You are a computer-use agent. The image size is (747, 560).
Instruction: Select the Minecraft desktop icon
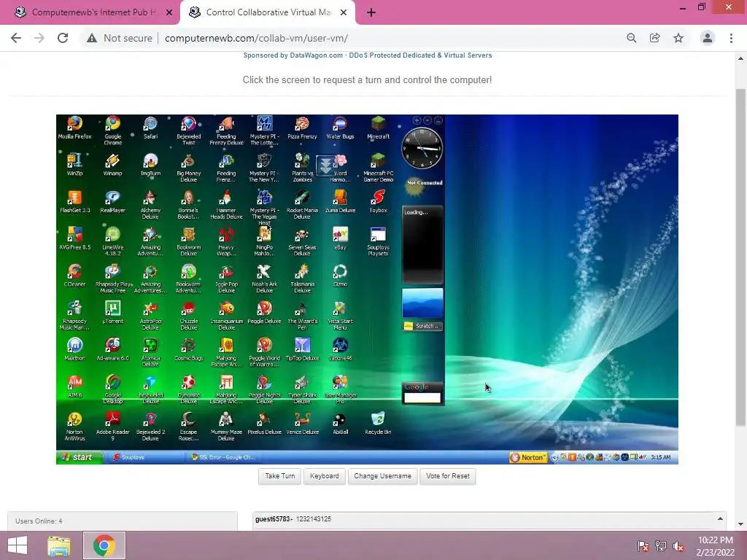[379, 128]
